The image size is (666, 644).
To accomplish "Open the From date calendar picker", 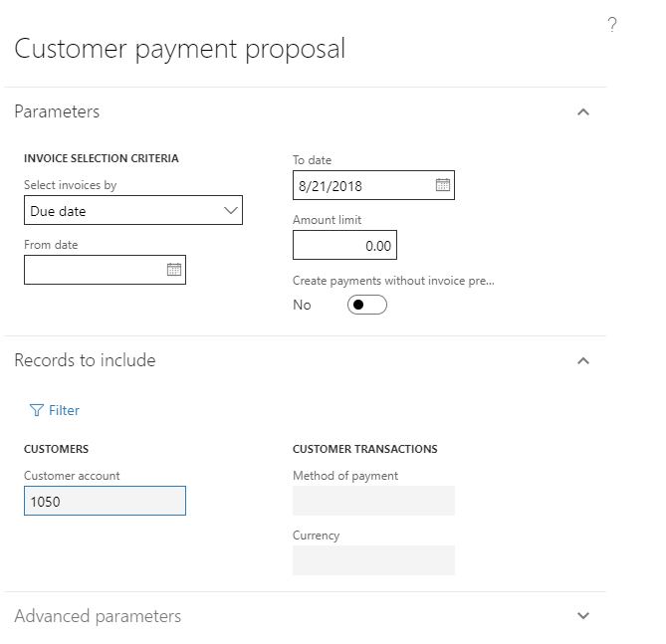I will (x=174, y=270).
